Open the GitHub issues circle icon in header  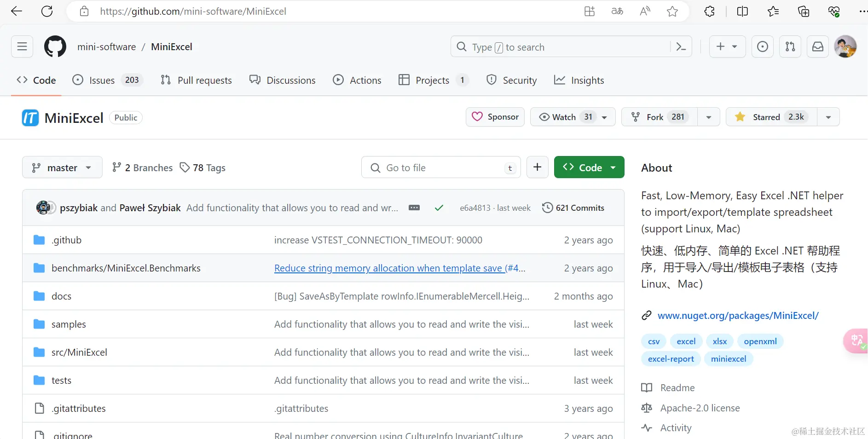click(763, 46)
